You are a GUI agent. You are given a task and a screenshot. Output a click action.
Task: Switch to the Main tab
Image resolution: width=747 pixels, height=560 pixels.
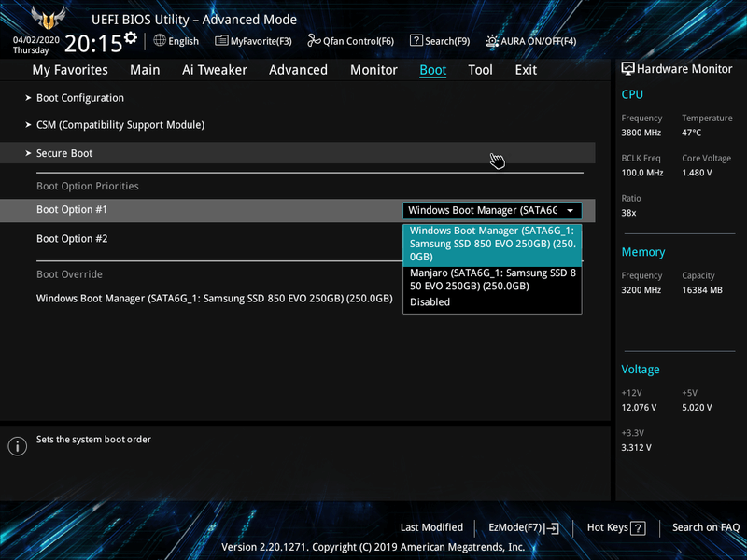145,70
